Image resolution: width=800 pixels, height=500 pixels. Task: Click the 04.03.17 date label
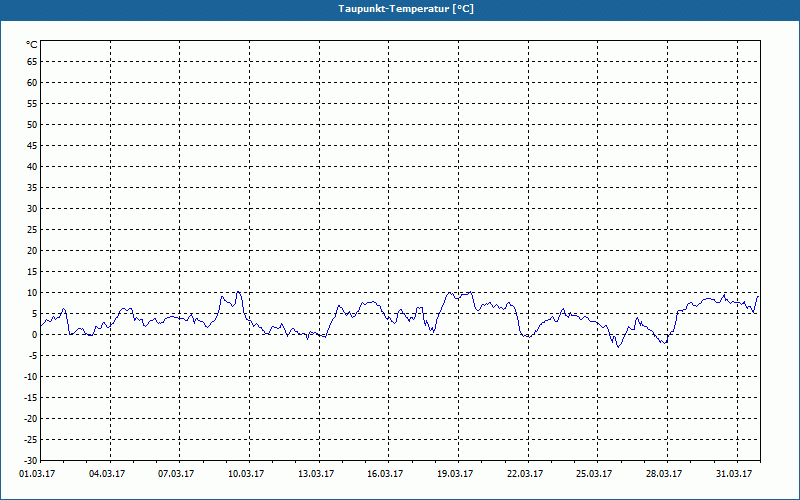click(107, 474)
